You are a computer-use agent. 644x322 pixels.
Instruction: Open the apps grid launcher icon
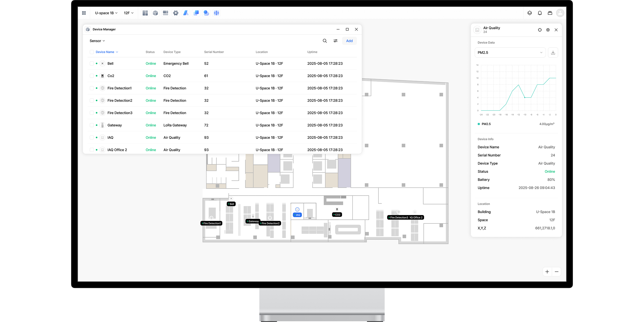click(x=84, y=13)
